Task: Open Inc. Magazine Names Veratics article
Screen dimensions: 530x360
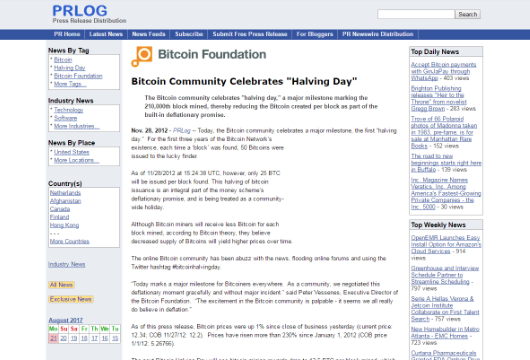Action: (x=446, y=193)
